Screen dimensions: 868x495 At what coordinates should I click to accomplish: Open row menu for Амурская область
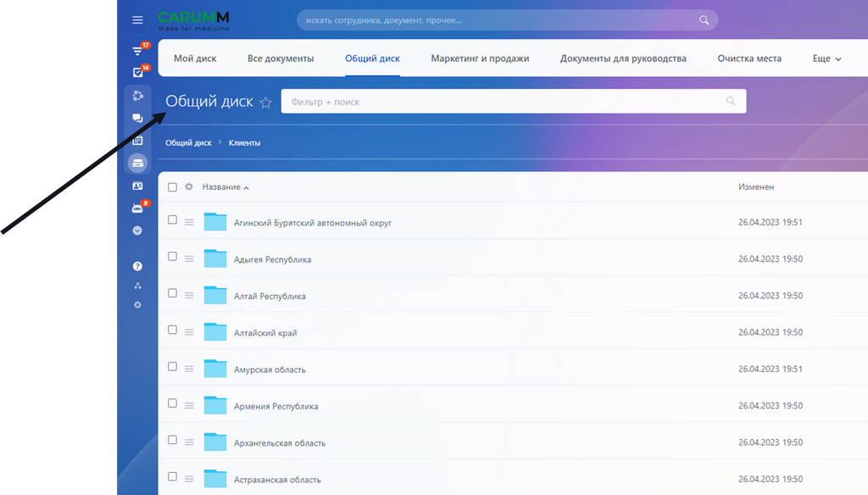pyautogui.click(x=189, y=369)
